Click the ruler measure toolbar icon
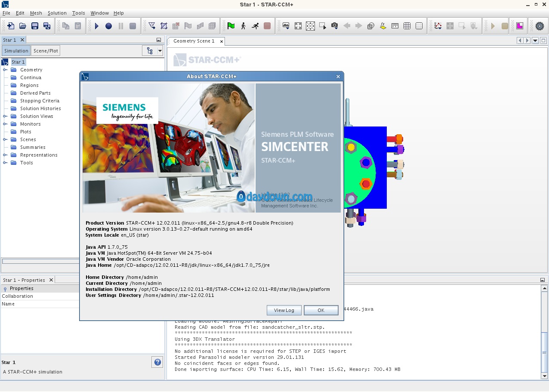This screenshot has height=392, width=549. point(395,26)
